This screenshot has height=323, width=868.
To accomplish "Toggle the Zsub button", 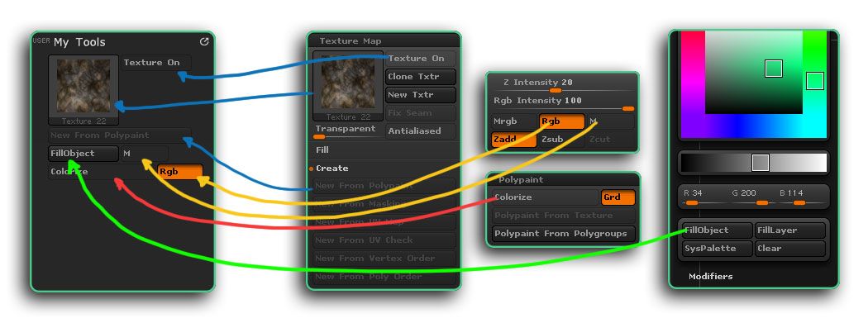I will click(x=562, y=140).
